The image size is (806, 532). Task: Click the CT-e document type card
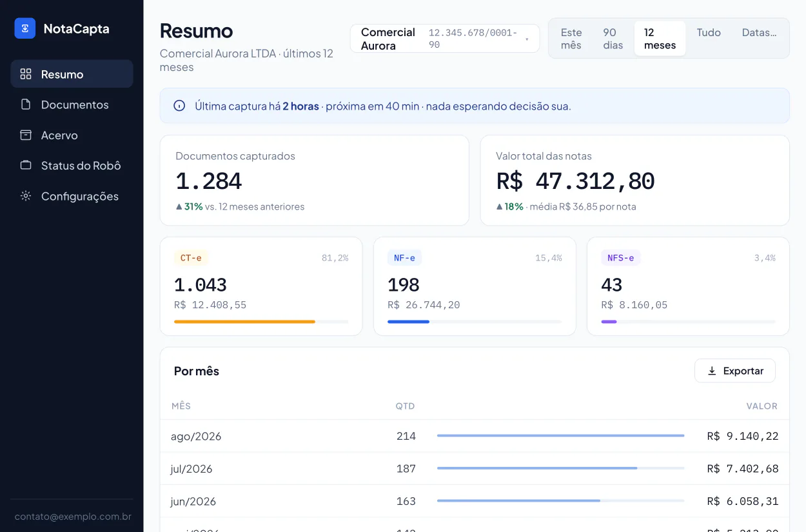click(261, 286)
